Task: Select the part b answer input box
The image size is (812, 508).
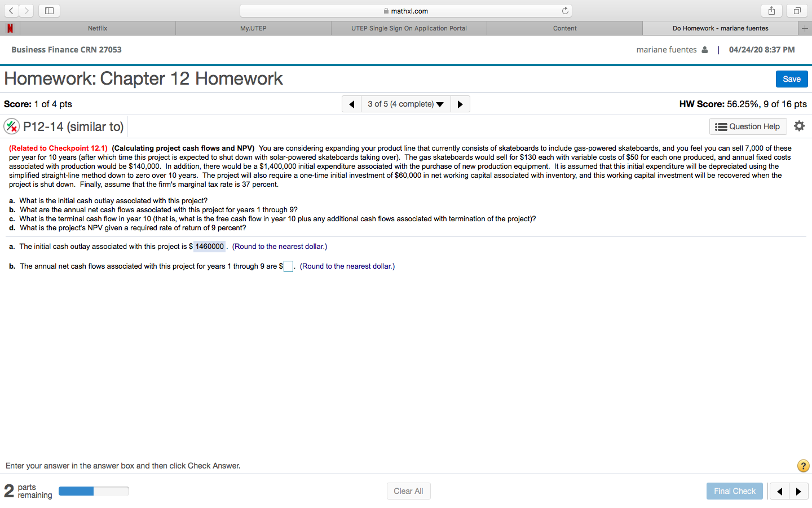Action: [x=288, y=266]
